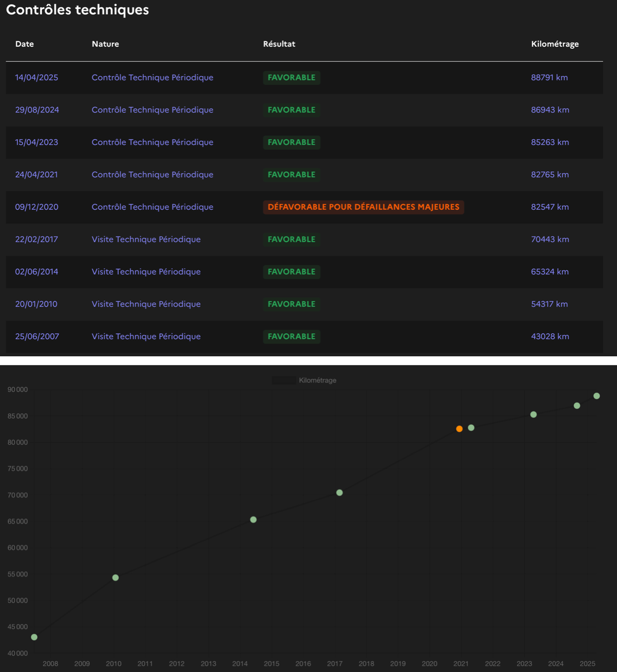The height and width of the screenshot is (672, 617).
Task: Click the Résultat column header
Action: tap(279, 44)
